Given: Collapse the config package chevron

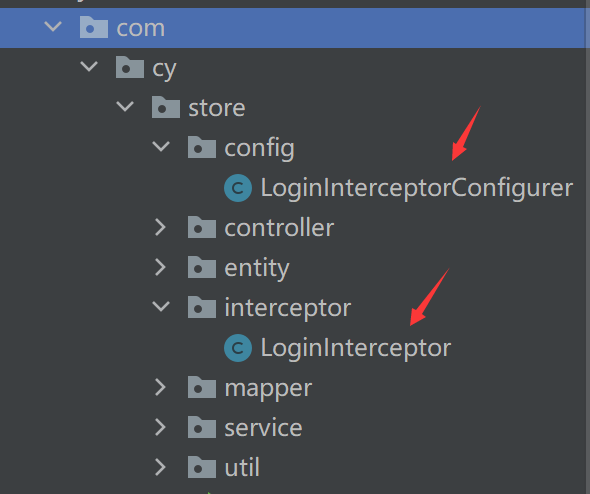Looking at the screenshot, I should 161,146.
